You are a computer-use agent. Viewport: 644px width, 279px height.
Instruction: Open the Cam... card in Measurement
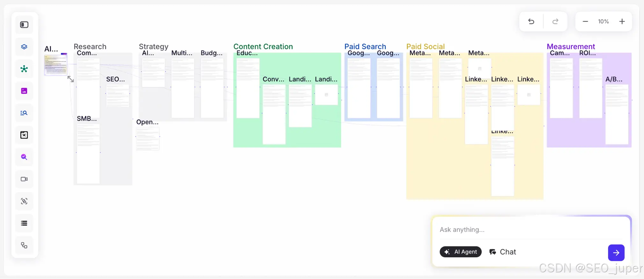(561, 88)
